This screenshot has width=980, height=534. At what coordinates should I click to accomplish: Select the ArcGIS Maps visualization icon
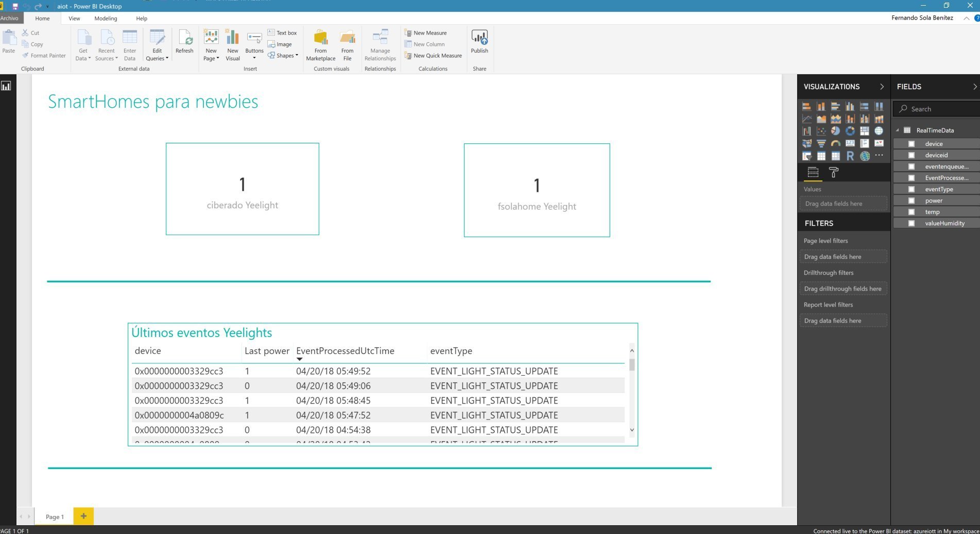tap(864, 156)
